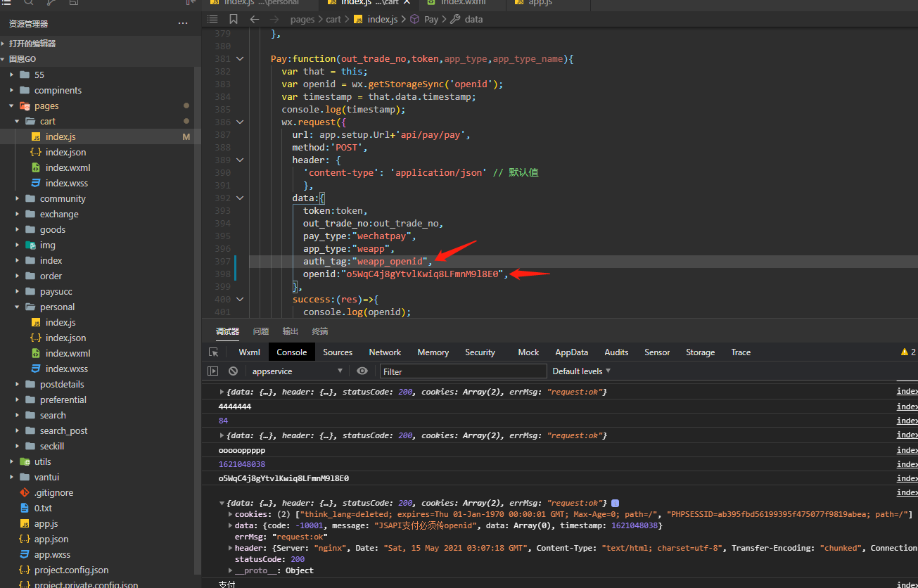Navigate forward with the right arrow icon
This screenshot has width=918, height=588.
(274, 19)
